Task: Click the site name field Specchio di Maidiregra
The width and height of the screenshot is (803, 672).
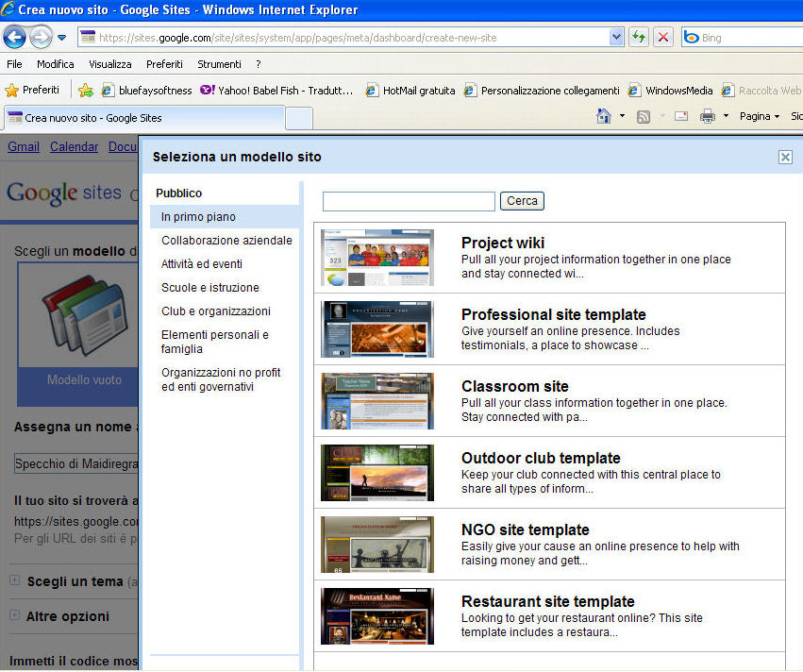Action: [x=76, y=463]
